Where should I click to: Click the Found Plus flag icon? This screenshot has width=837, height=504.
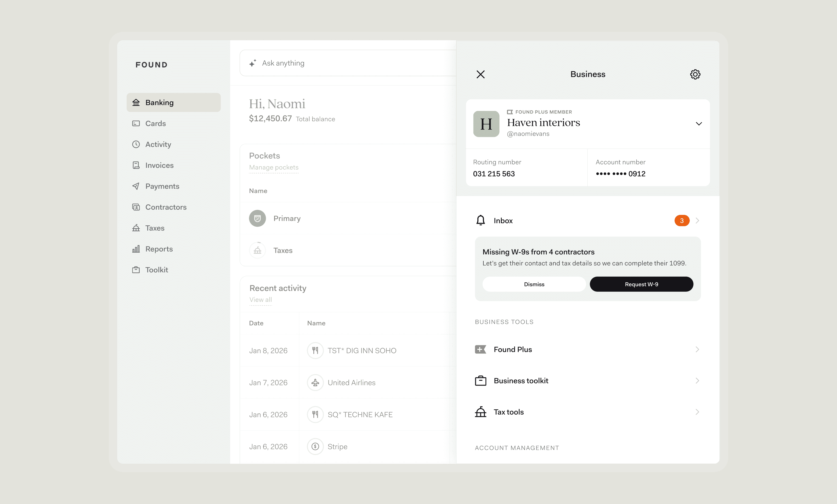pyautogui.click(x=480, y=349)
